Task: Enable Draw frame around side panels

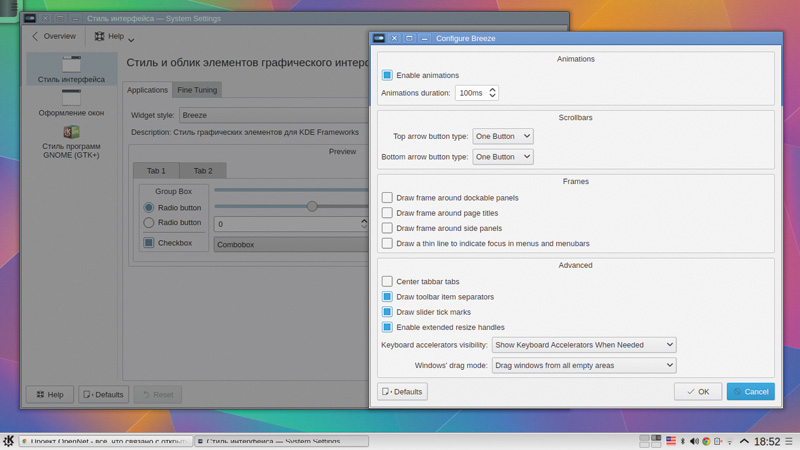Action: (387, 228)
